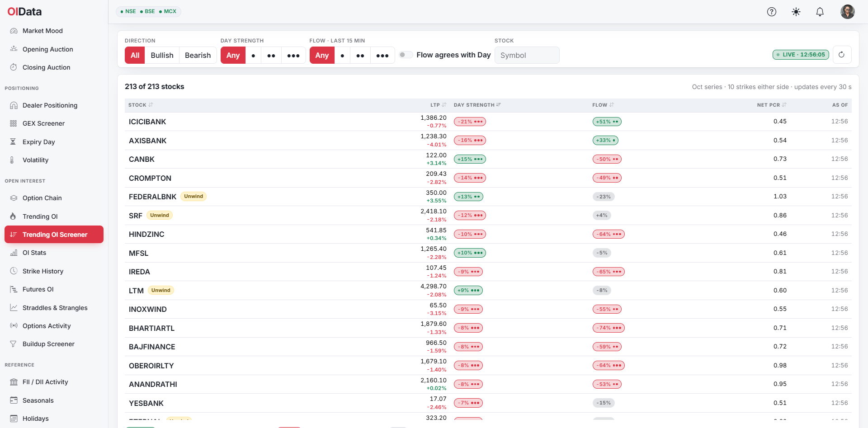Viewport: 868px width, 428px height.
Task: Select three-dot Flow last 15 min filter
Action: point(382,55)
